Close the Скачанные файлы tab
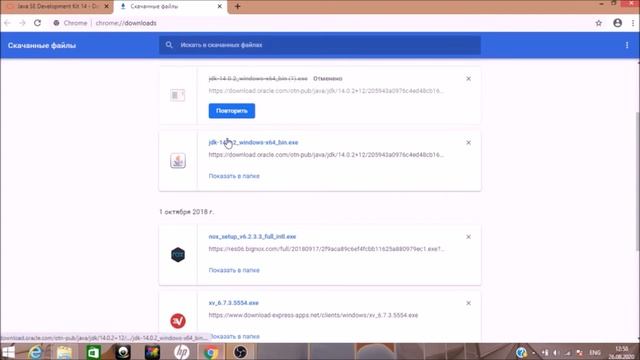Viewport: 640px width, 360px height. point(220,7)
